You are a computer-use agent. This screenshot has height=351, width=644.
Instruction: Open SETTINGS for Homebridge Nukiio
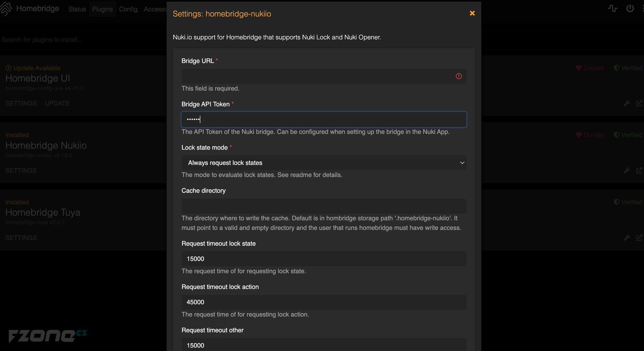pos(21,171)
